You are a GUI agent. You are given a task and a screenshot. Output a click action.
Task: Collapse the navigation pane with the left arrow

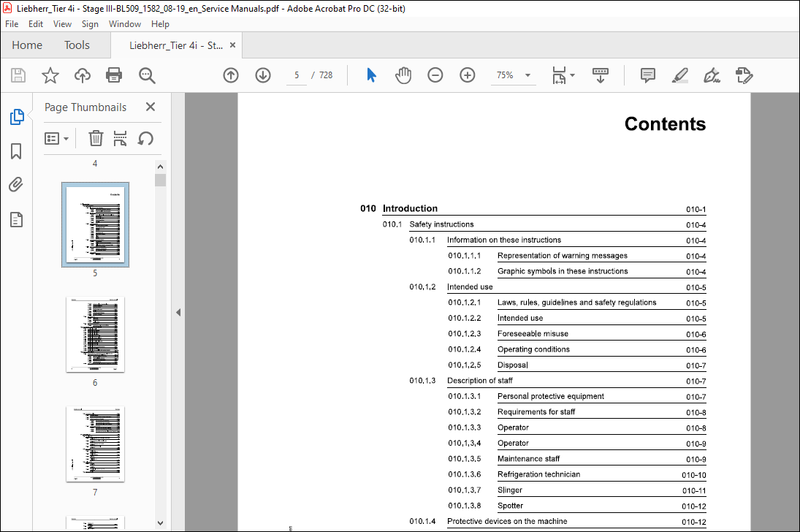point(178,312)
